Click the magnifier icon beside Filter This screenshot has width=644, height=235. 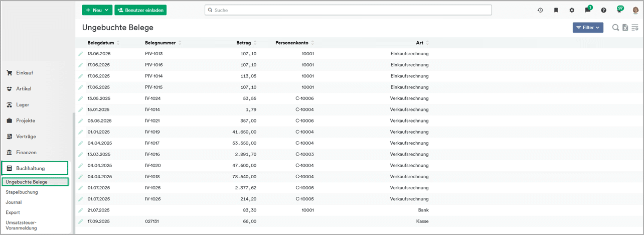tap(615, 28)
